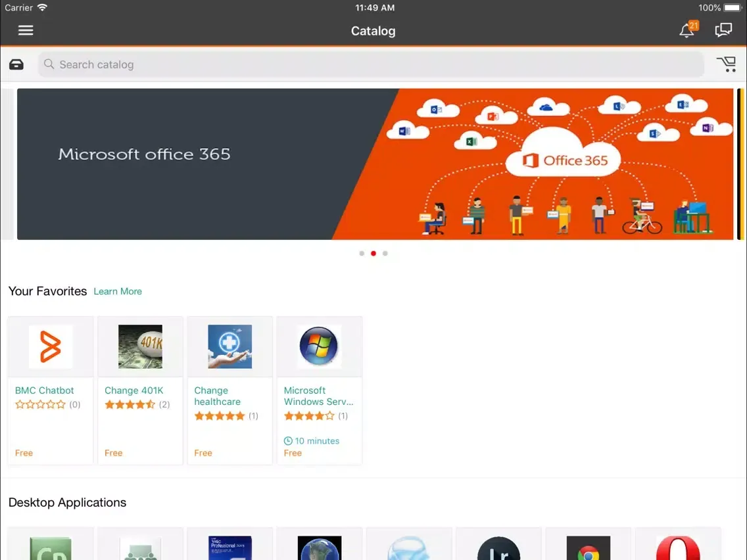Viewport: 747px width, 560px height.
Task: Tap the search magnifier icon
Action: point(49,64)
